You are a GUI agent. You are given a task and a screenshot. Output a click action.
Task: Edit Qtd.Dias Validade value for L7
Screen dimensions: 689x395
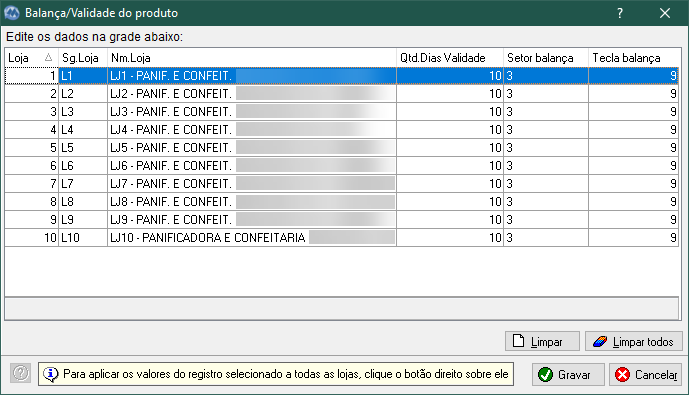[x=450, y=184]
